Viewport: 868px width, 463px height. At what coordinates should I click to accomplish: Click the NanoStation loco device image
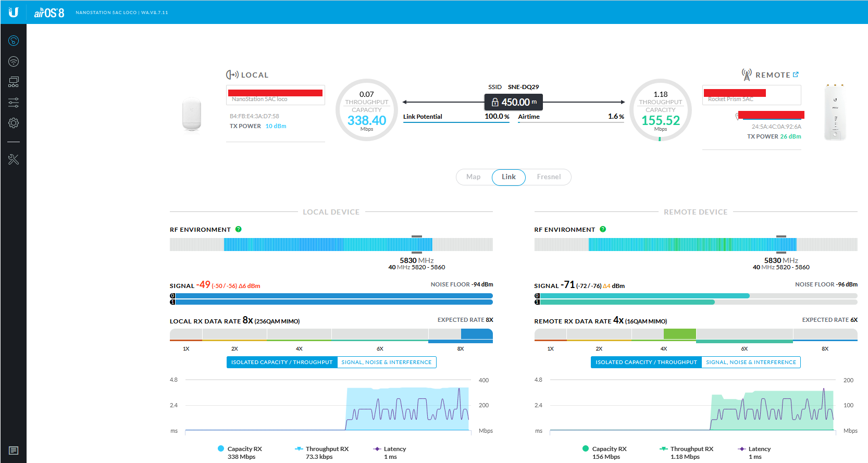point(192,114)
